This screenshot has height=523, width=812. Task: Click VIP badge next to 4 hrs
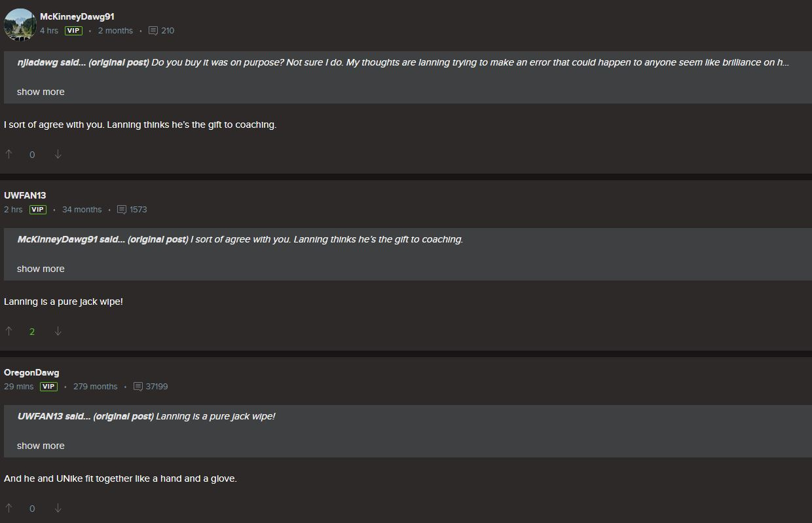pos(73,31)
